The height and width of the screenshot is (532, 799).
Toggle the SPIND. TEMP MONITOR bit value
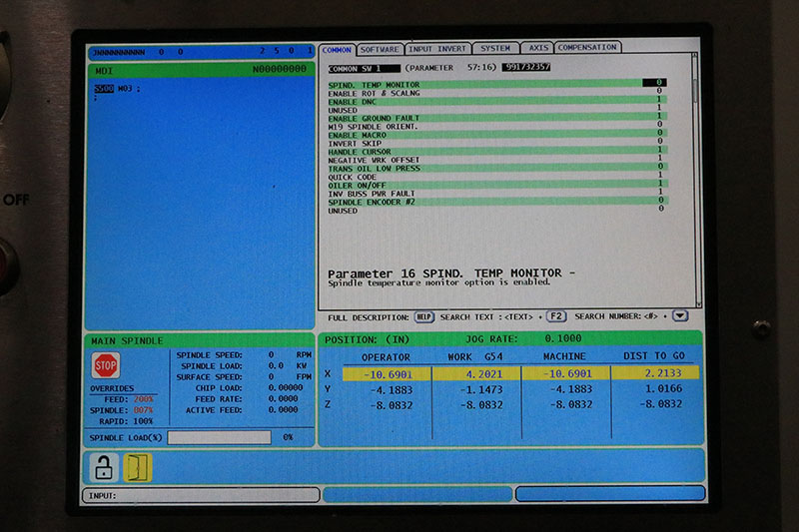659,84
